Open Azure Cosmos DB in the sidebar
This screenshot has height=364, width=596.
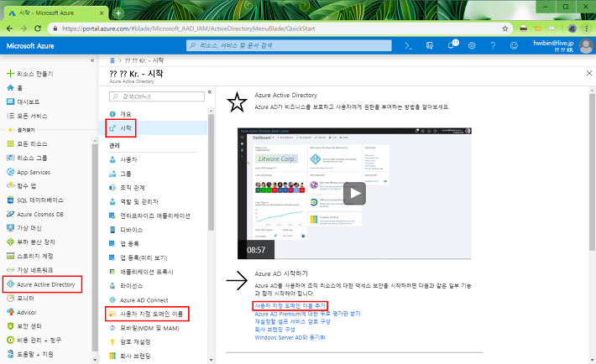tap(35, 215)
